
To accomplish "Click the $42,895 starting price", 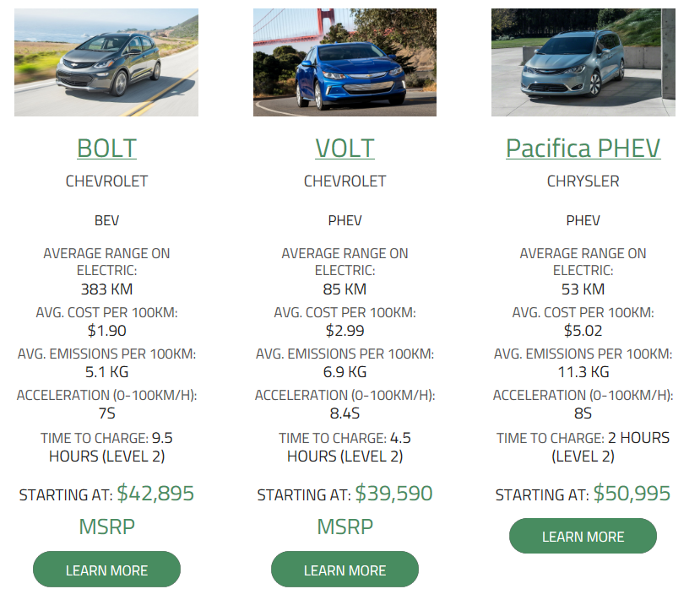I will [x=155, y=494].
